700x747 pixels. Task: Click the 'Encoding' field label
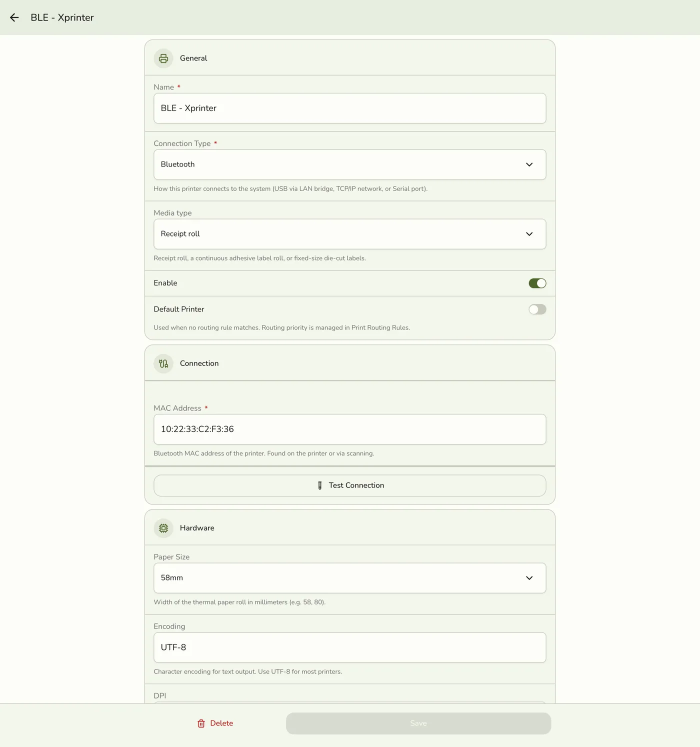[169, 626]
